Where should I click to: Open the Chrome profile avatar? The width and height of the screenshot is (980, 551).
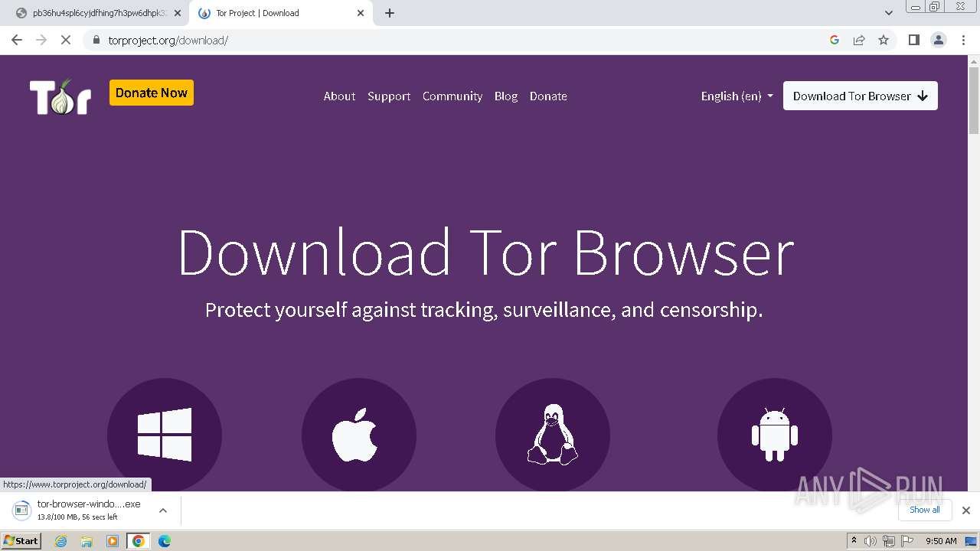(939, 40)
